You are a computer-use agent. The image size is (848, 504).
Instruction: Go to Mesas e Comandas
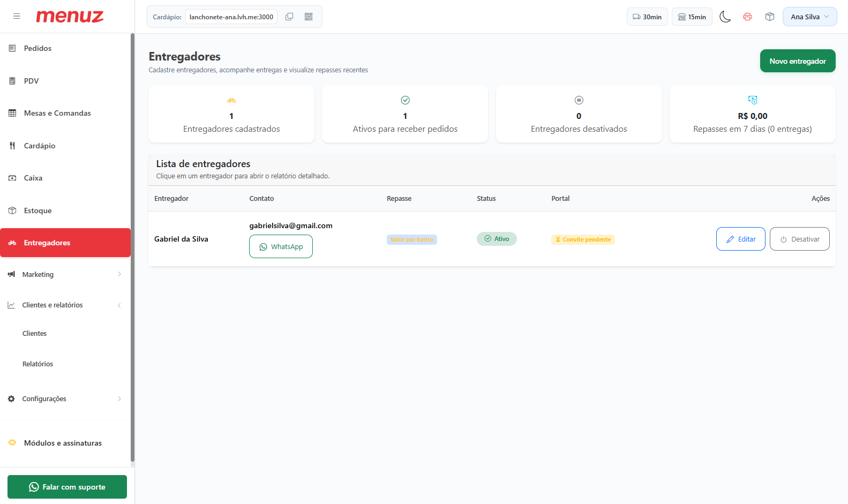65,113
